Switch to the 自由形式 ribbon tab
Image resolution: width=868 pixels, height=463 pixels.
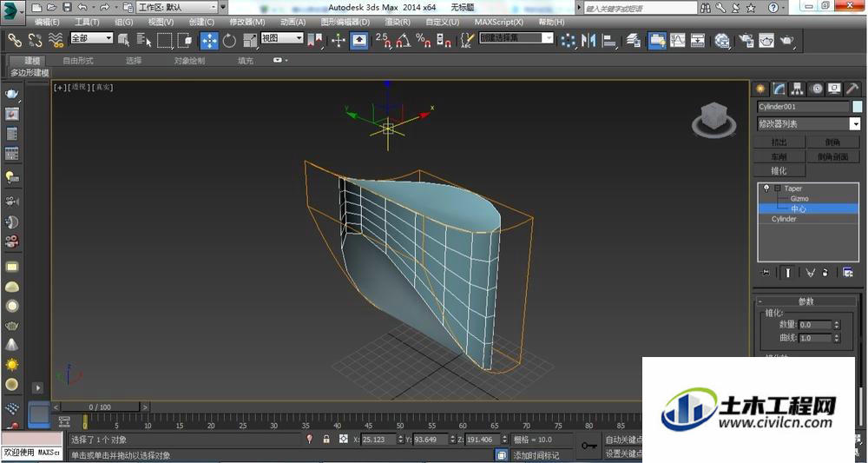pyautogui.click(x=78, y=60)
